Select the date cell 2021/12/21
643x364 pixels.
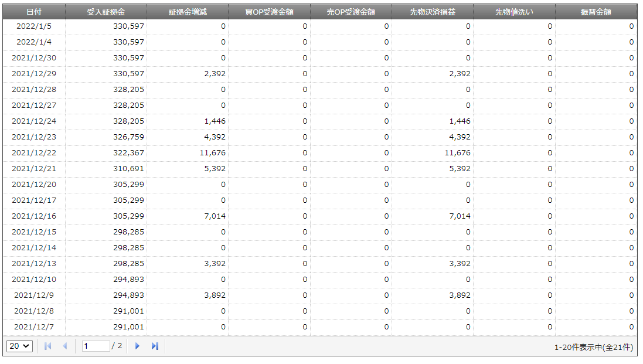[34, 168]
